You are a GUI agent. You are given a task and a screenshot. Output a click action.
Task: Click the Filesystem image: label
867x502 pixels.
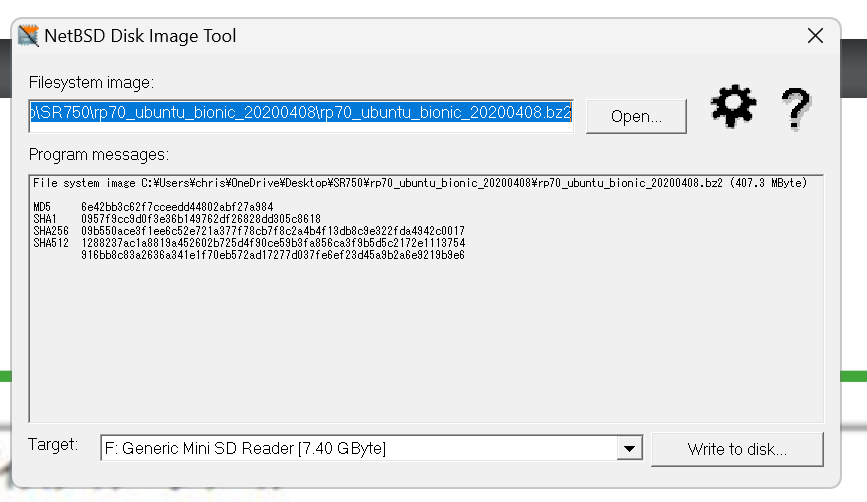(x=91, y=83)
